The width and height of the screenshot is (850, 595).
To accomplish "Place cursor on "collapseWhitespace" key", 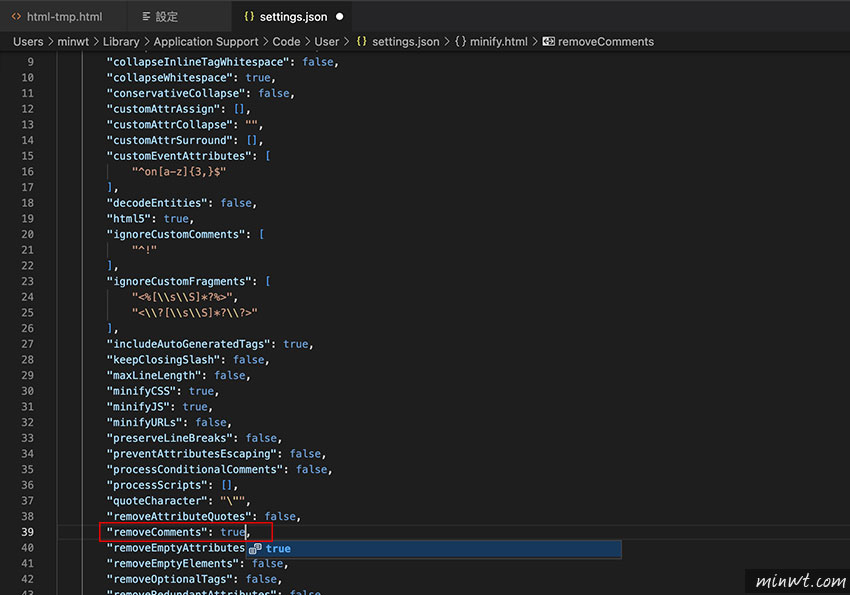I will (170, 77).
